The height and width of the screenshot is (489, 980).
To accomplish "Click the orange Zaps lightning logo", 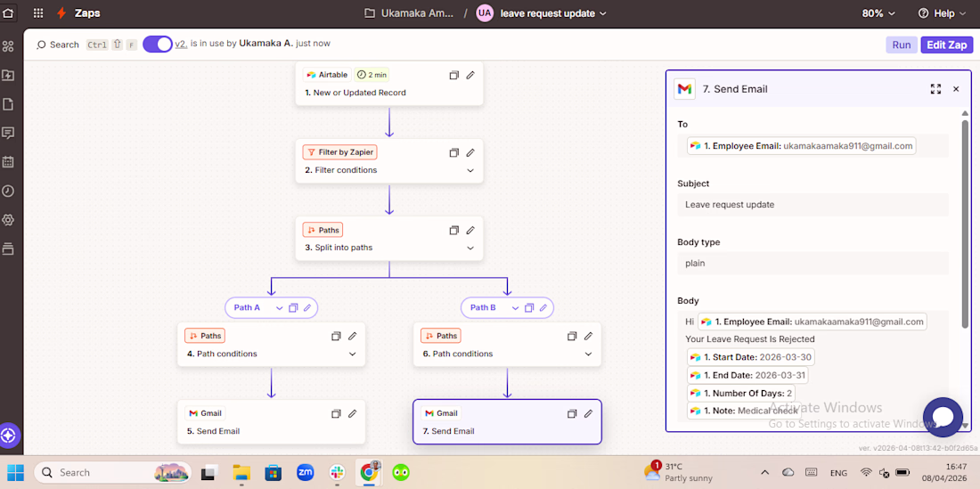I will point(61,13).
